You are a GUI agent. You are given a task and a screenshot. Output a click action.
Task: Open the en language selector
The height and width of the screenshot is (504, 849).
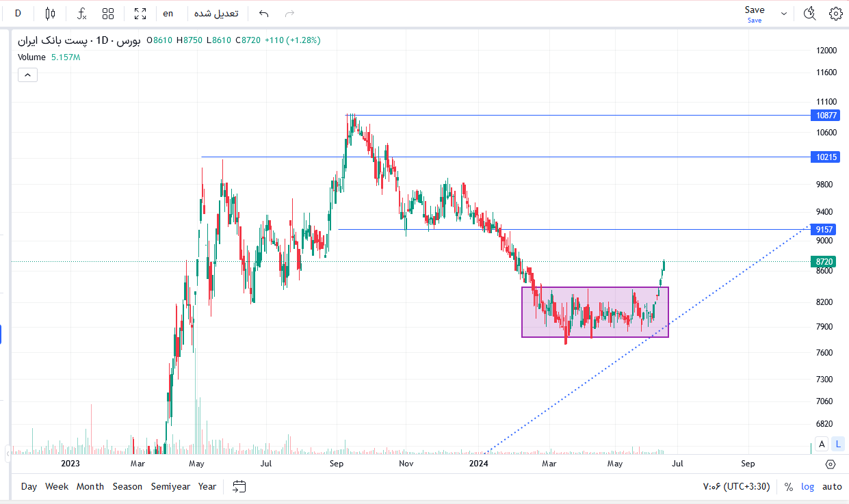click(x=168, y=13)
